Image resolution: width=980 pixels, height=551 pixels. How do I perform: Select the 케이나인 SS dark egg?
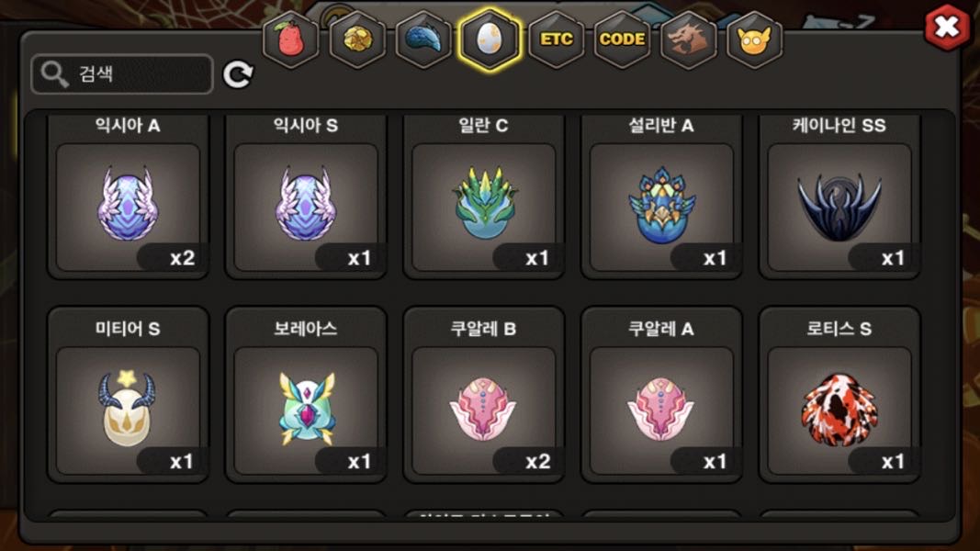(x=839, y=197)
